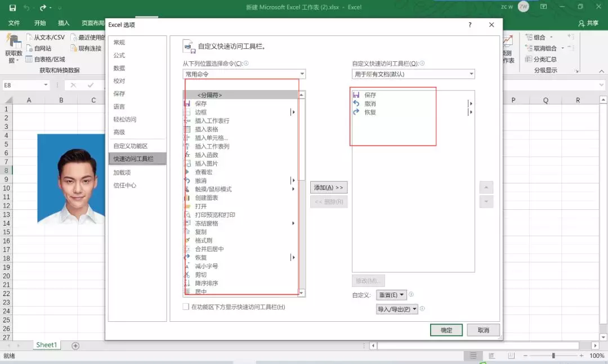Select 格式刷 command
This screenshot has height=364, width=608.
[x=241, y=240]
